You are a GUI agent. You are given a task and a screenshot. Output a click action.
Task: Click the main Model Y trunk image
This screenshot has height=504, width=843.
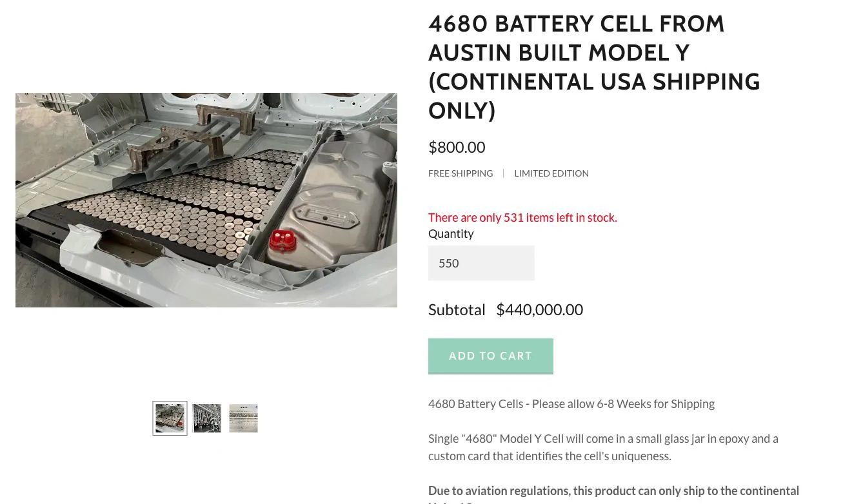pos(206,200)
